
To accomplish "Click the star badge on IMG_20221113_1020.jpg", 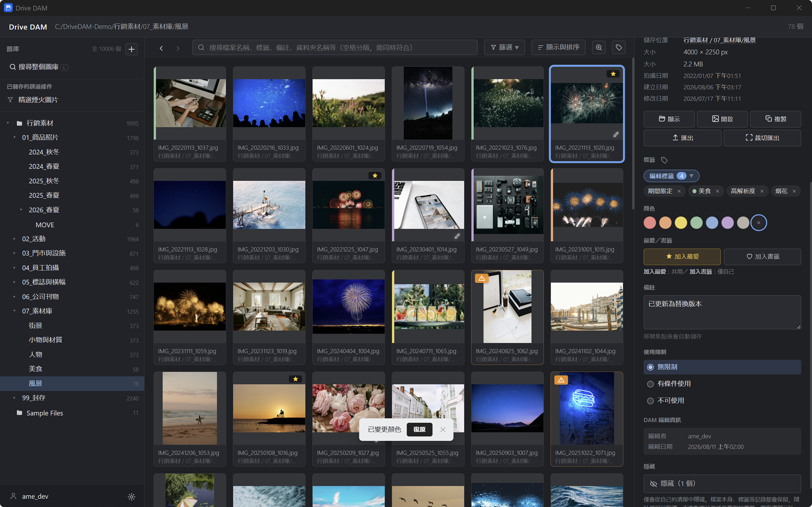I will click(613, 74).
